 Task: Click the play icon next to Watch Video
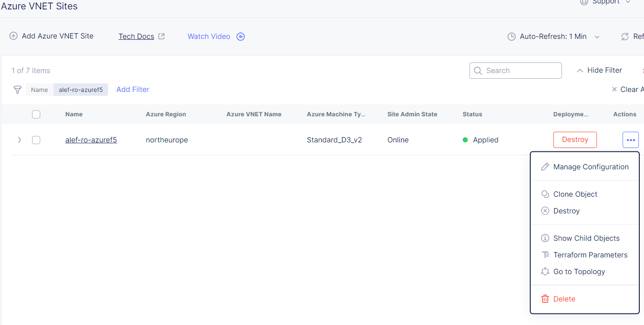click(x=241, y=37)
